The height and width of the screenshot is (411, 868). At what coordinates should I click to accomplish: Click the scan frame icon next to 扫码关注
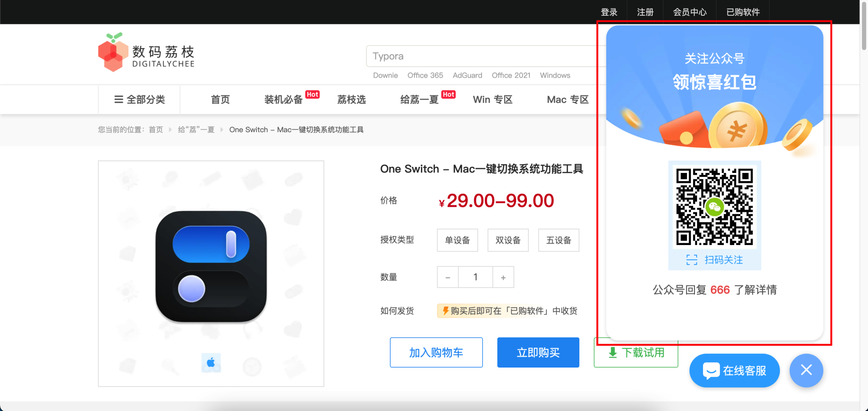(691, 259)
